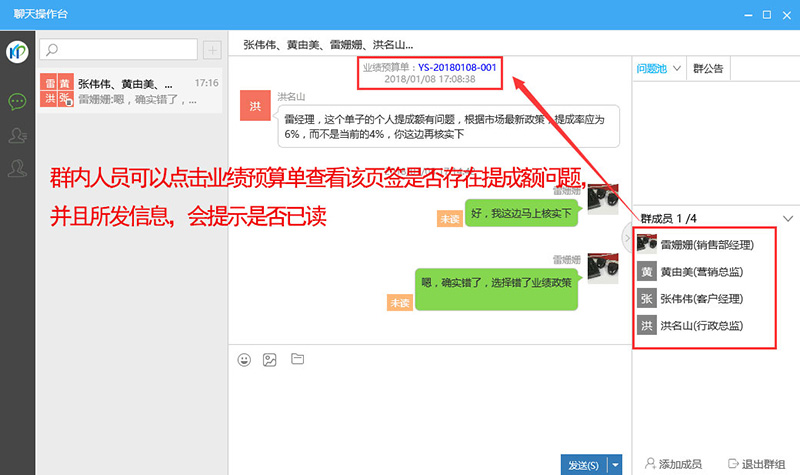Click 洪名山's gray avatar in the member list
800x475 pixels.
coord(646,326)
